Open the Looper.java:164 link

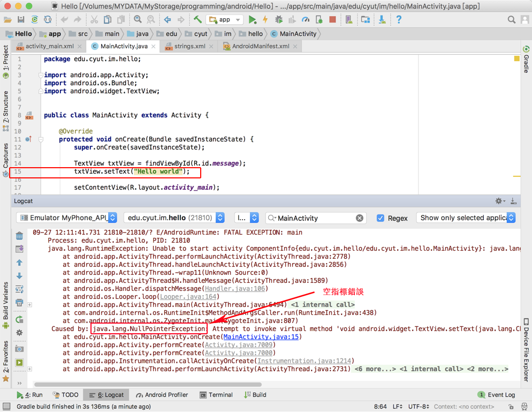pyautogui.click(x=188, y=297)
